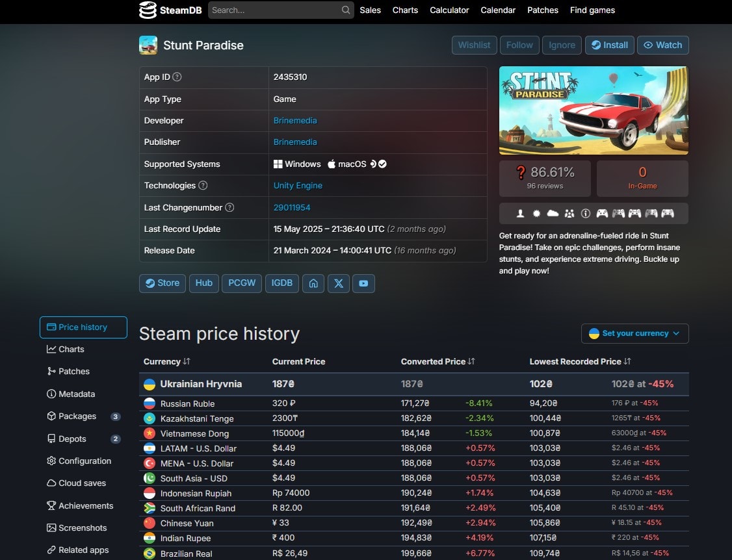Click the single-player category icon
This screenshot has height=560, width=732.
point(520,213)
